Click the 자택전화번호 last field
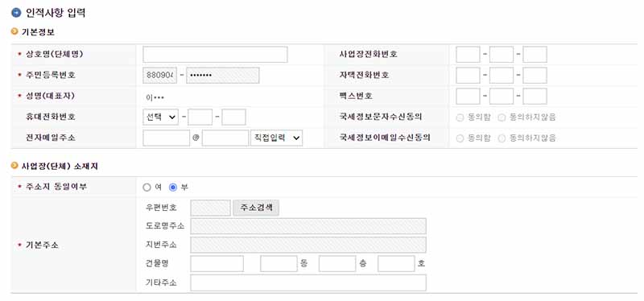 (535, 76)
